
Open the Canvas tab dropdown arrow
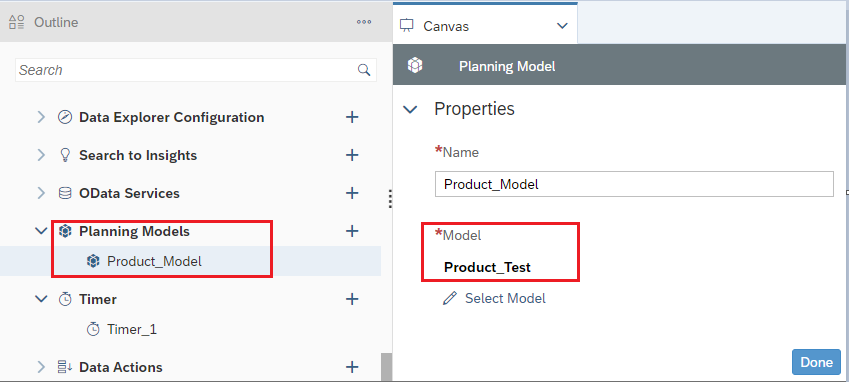[562, 25]
